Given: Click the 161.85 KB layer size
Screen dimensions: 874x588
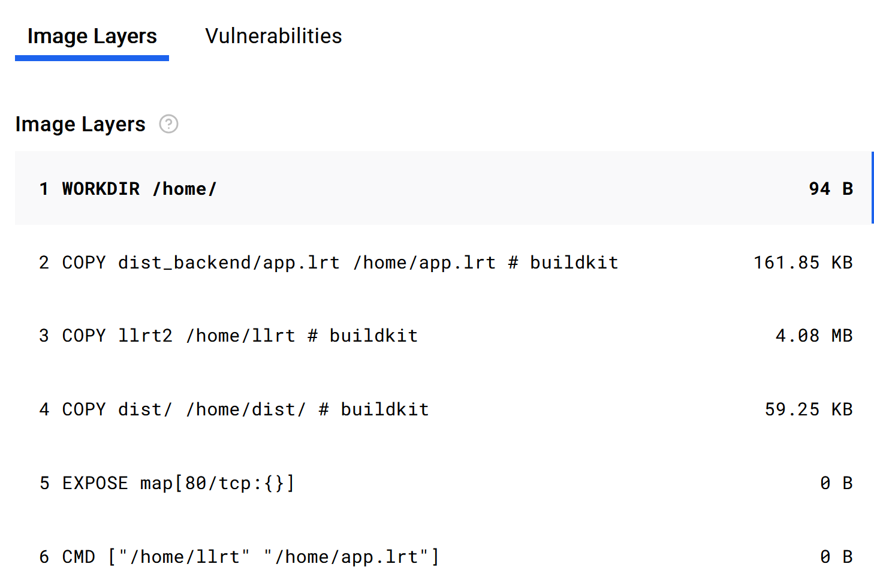Looking at the screenshot, I should (x=803, y=263).
